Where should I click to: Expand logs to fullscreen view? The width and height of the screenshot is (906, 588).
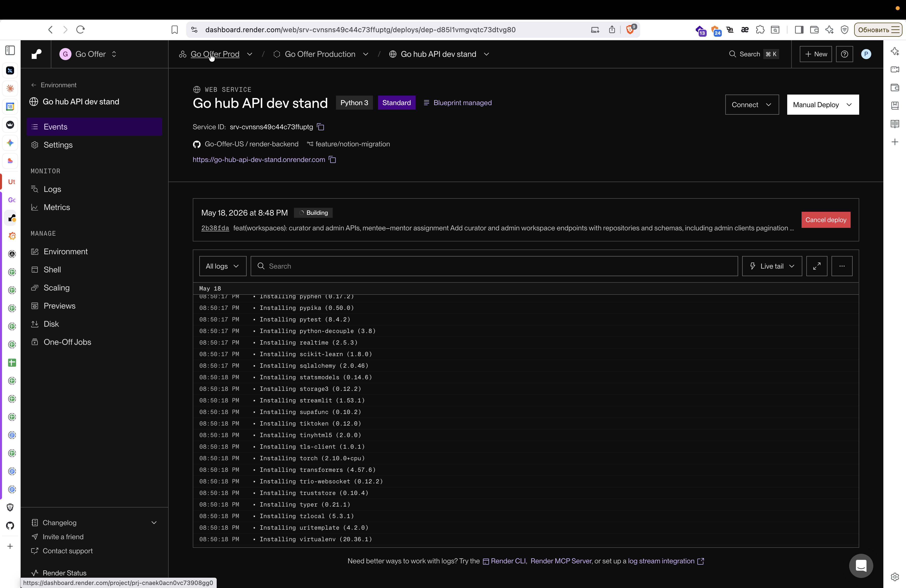817,266
